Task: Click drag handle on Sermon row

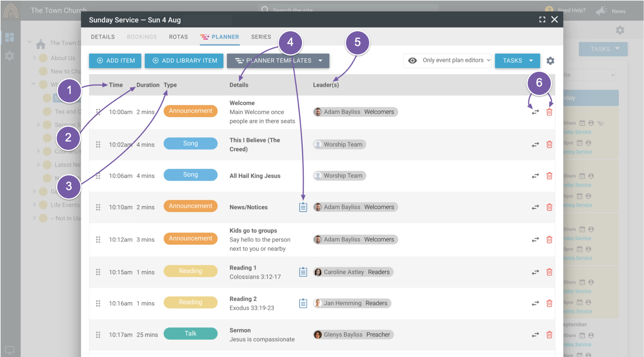Action: (x=98, y=335)
